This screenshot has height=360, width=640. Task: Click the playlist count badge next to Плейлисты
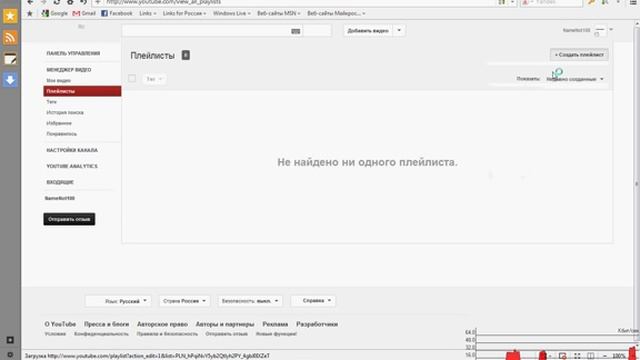[186, 55]
